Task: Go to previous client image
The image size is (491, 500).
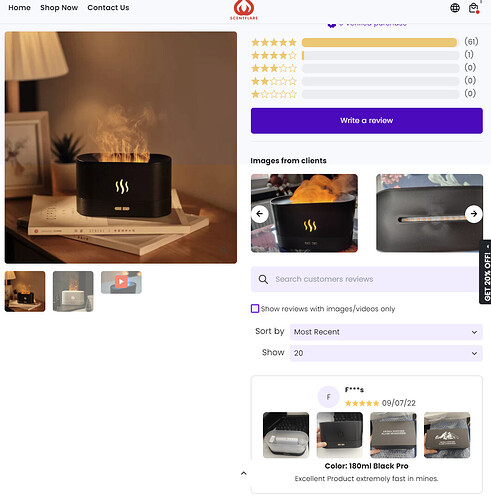Action: (260, 214)
